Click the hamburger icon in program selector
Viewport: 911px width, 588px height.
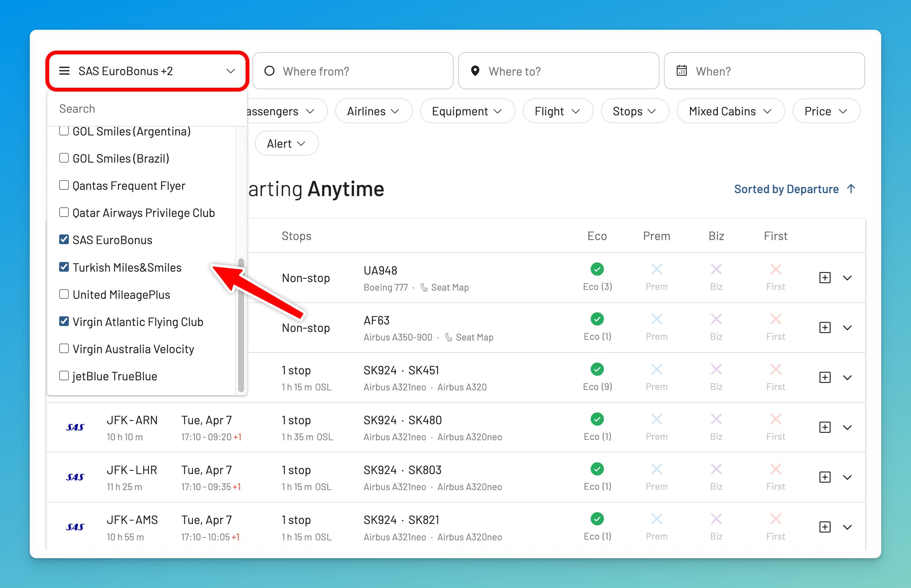pyautogui.click(x=64, y=71)
